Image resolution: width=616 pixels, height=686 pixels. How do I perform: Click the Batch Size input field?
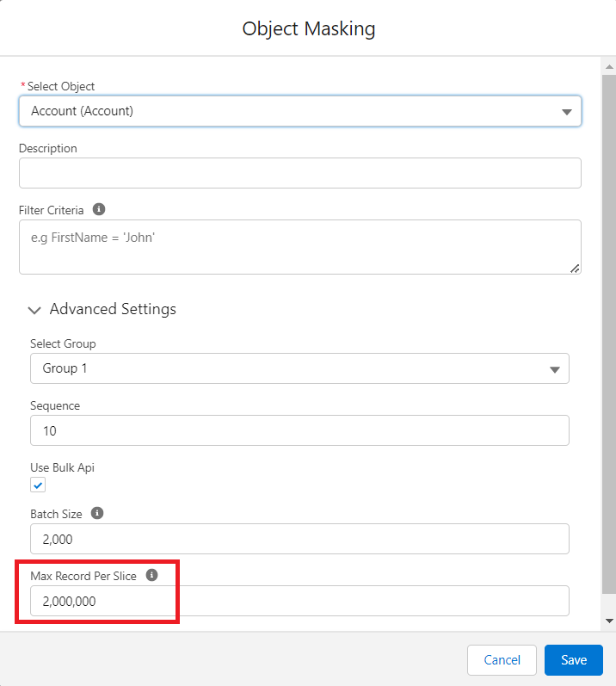pyautogui.click(x=299, y=539)
